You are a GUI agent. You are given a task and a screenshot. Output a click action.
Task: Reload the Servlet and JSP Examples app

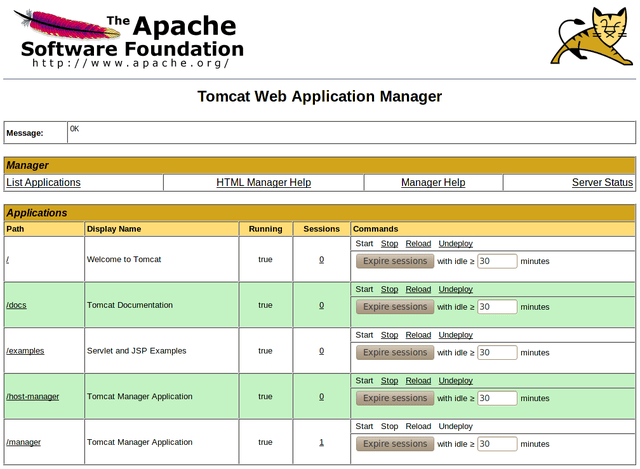(x=418, y=335)
